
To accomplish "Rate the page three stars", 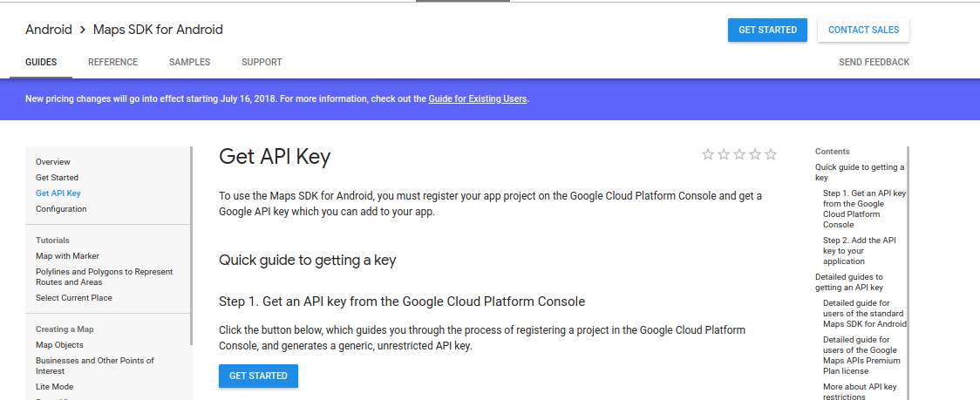I will coord(739,154).
